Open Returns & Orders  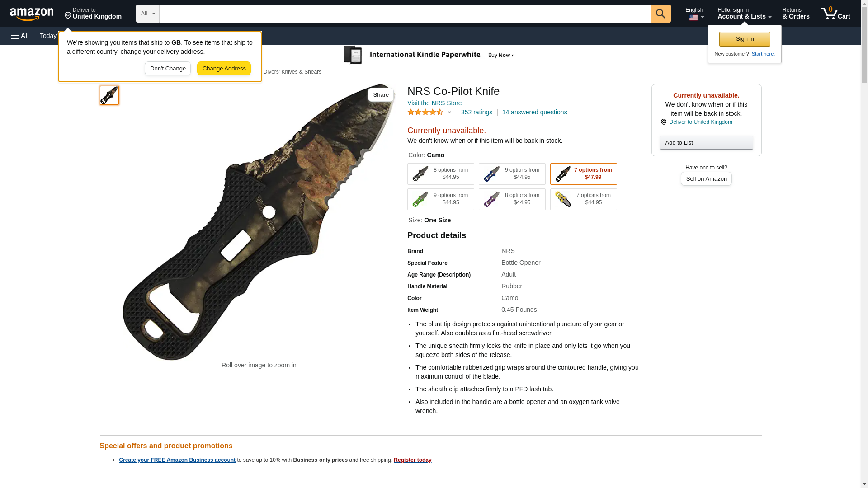point(796,14)
